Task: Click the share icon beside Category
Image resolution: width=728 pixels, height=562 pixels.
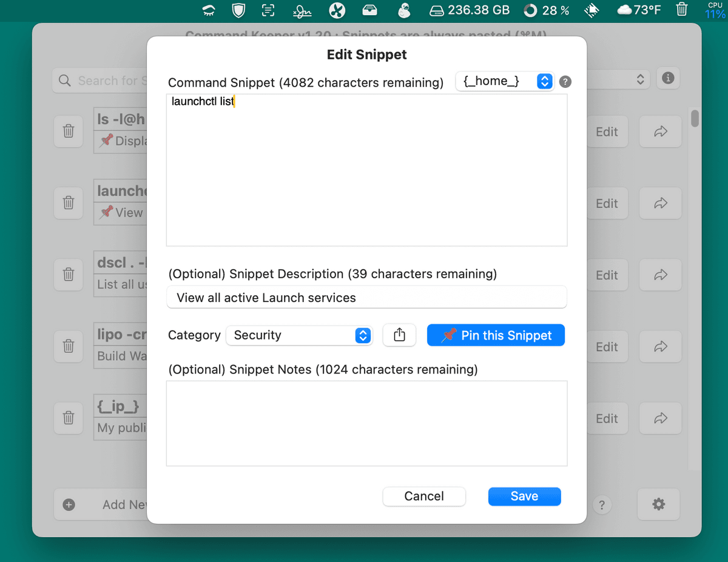Action: [399, 335]
